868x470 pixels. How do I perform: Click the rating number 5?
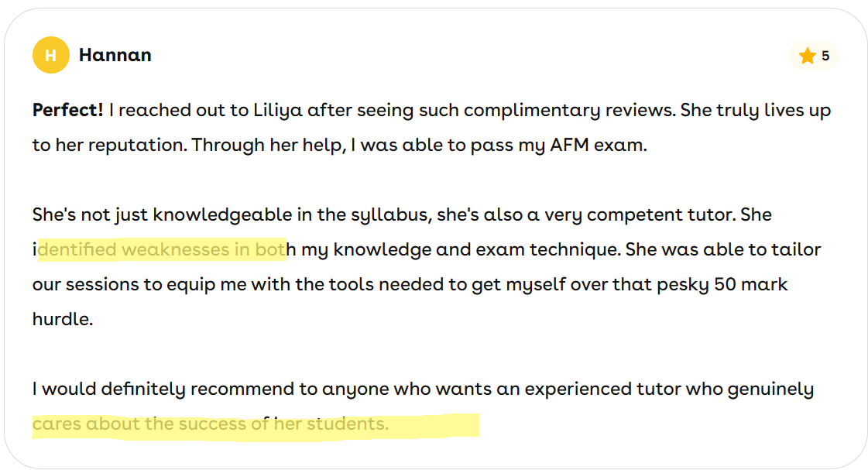pos(825,56)
